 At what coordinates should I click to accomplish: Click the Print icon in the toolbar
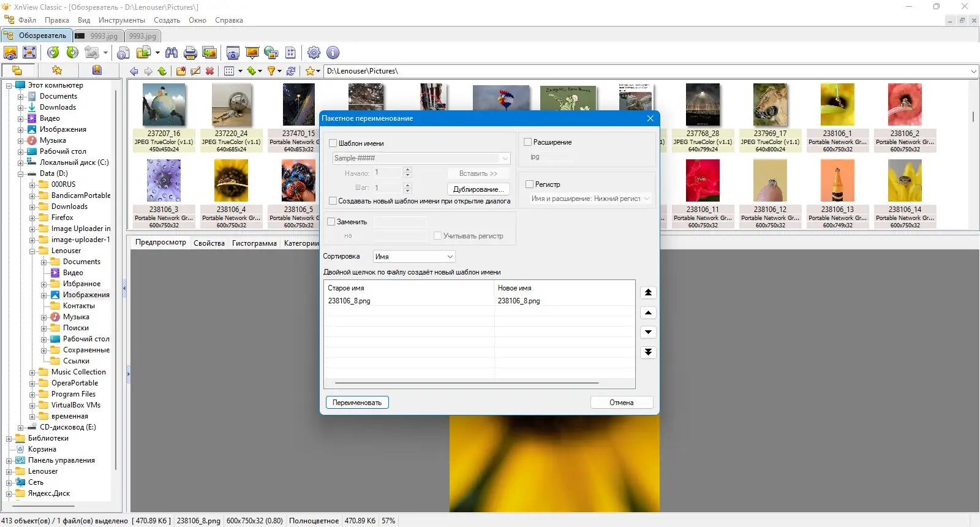(190, 53)
